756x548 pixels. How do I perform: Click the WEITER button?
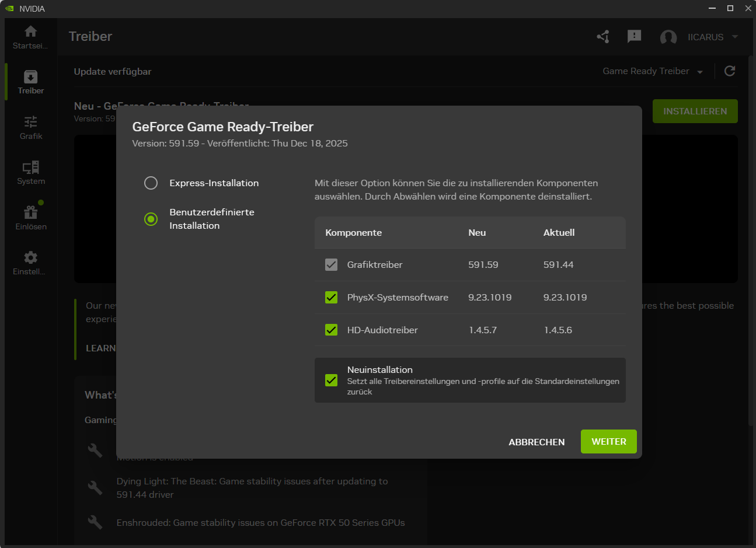[x=608, y=442]
